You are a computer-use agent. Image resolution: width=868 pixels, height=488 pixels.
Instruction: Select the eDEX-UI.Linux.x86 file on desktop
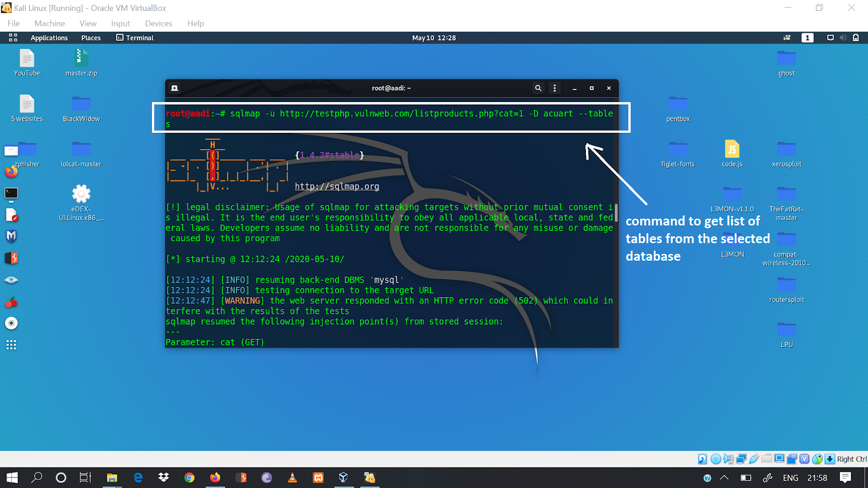(81, 203)
